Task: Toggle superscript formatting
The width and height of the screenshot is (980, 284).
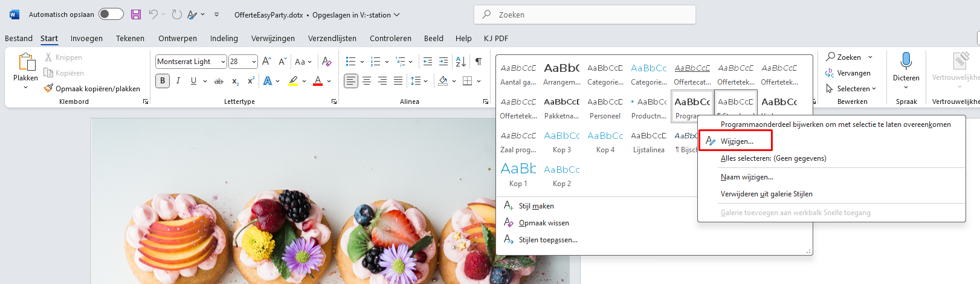Action: (251, 80)
